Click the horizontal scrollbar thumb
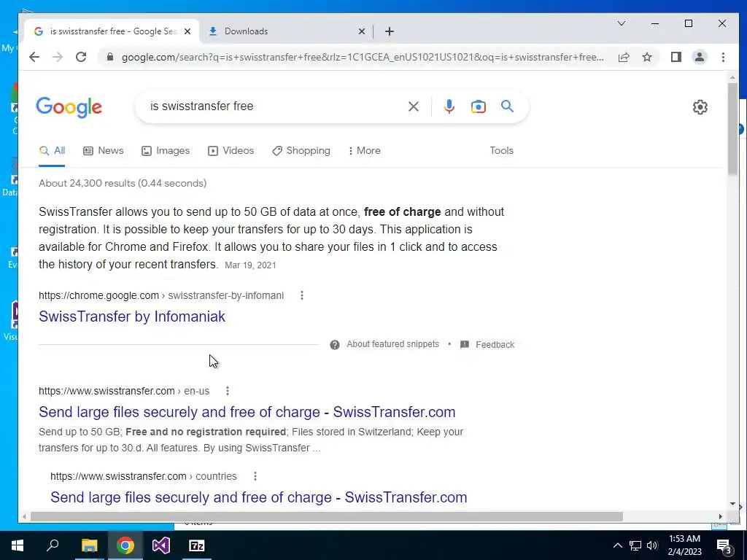 click(326, 517)
